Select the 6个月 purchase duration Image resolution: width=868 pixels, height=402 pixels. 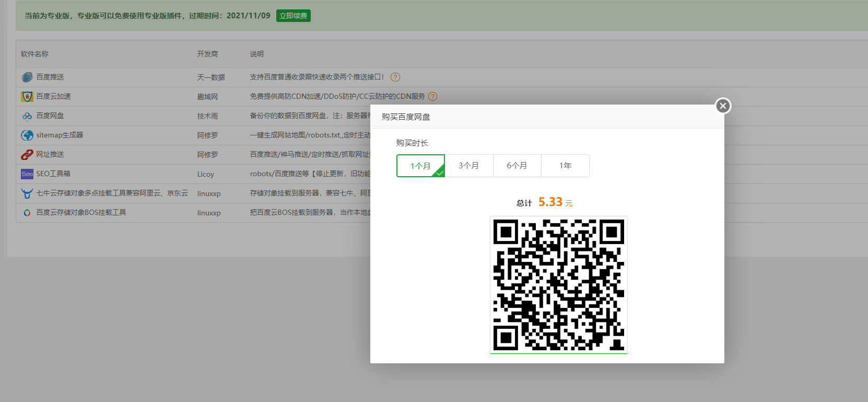(517, 166)
